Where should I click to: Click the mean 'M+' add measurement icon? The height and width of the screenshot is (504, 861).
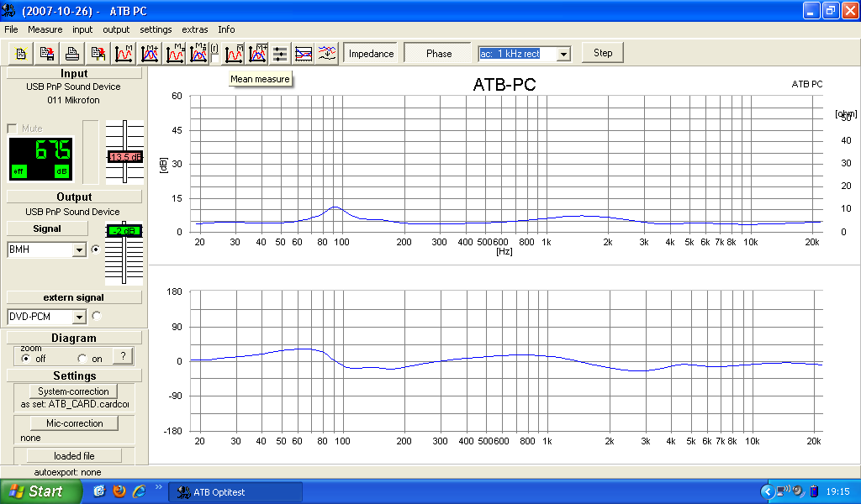click(x=257, y=54)
